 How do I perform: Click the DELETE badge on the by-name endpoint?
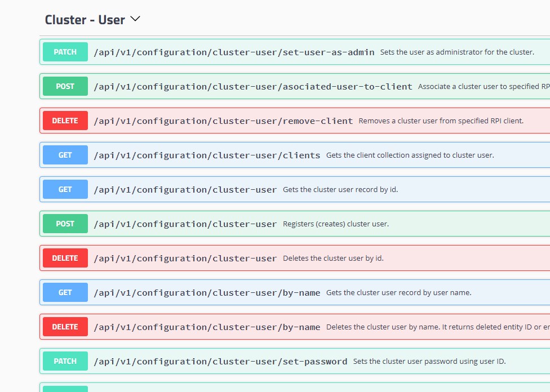(65, 327)
